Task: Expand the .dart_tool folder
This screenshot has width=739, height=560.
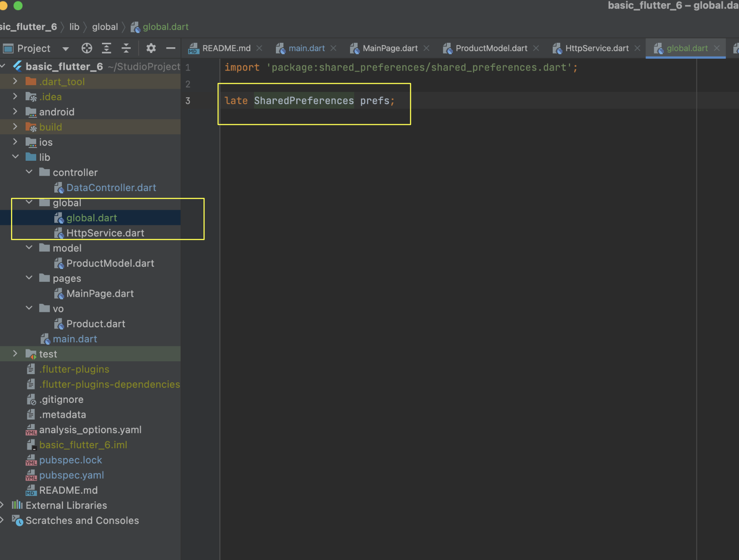Action: point(15,81)
